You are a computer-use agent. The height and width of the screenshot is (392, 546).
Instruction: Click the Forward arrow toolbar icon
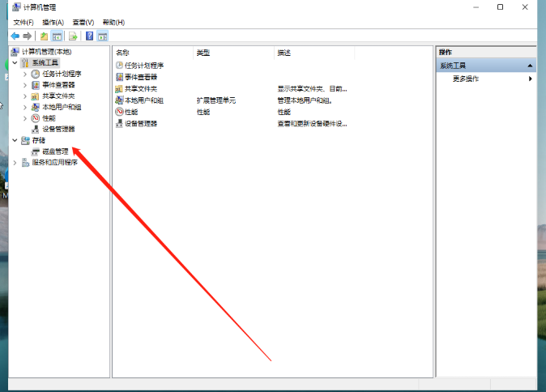tap(28, 36)
